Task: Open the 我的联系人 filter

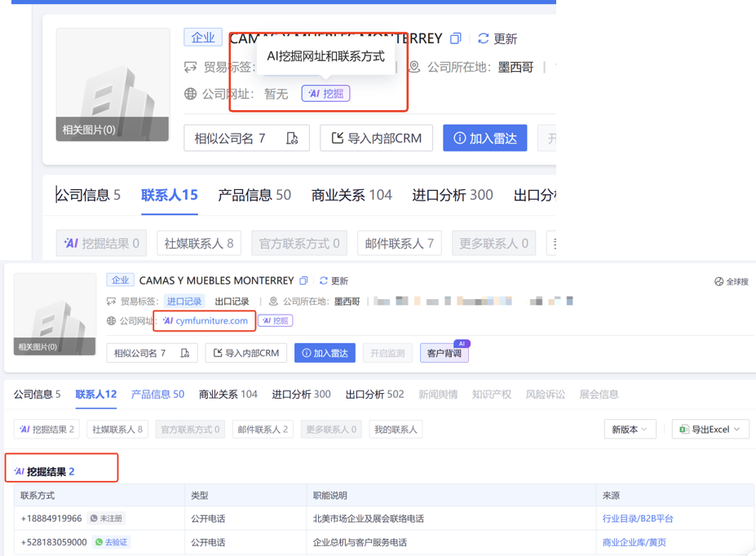Action: click(396, 430)
